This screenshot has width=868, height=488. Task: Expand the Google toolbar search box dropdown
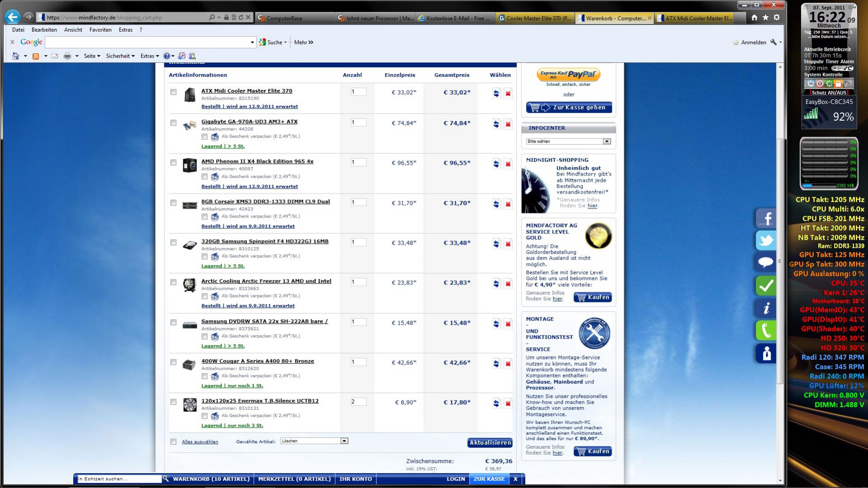(x=252, y=43)
